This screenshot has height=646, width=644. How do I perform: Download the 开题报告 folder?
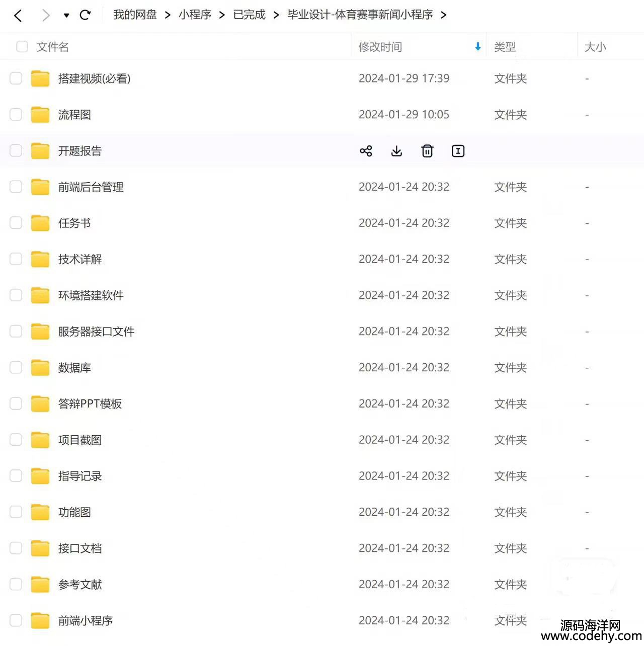396,151
